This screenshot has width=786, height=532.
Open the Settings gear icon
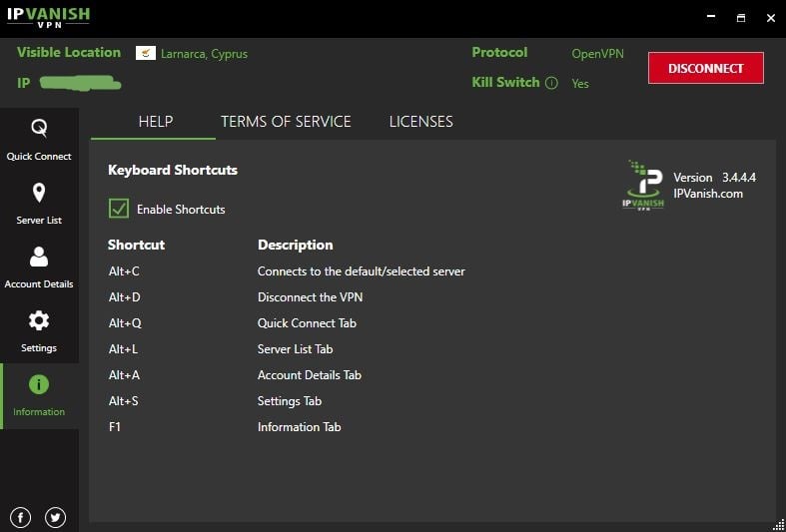(x=39, y=320)
